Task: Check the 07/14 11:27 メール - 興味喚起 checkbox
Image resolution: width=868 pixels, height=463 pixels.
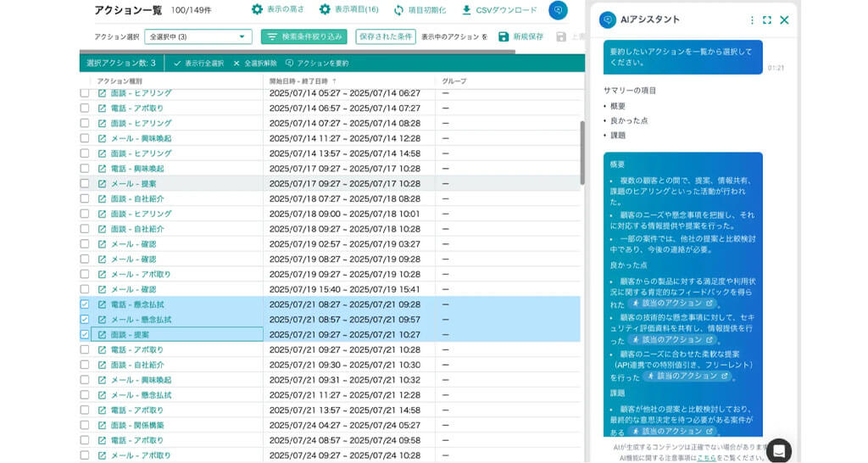Action: pyautogui.click(x=85, y=138)
